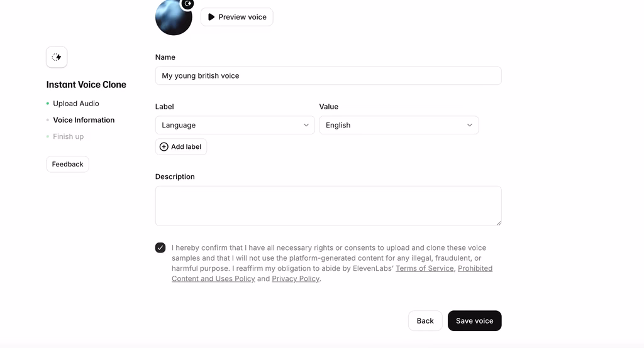Click the Save voice button
Image resolution: width=644 pixels, height=348 pixels.
tap(474, 321)
